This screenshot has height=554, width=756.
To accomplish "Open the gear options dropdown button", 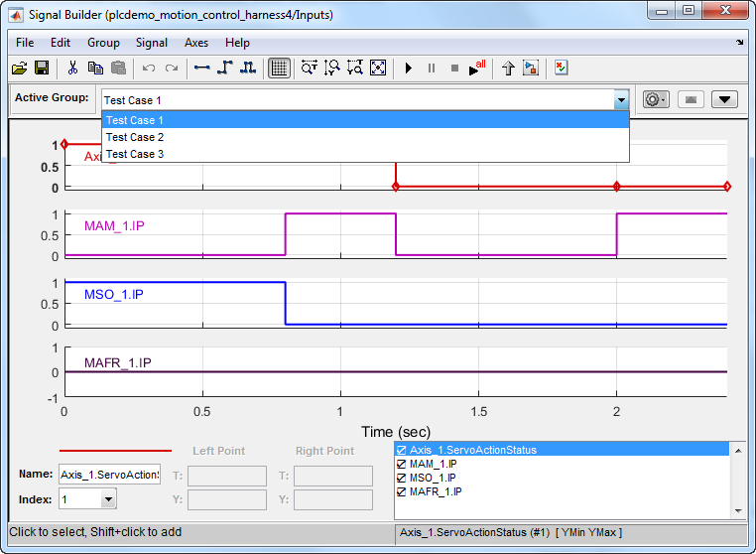I will [656, 100].
